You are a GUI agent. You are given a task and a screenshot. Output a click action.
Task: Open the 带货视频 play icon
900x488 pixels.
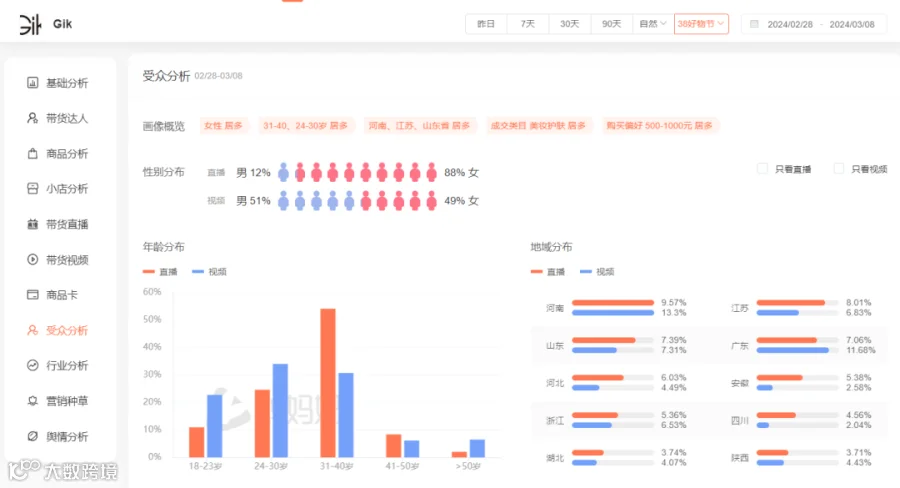(33, 260)
